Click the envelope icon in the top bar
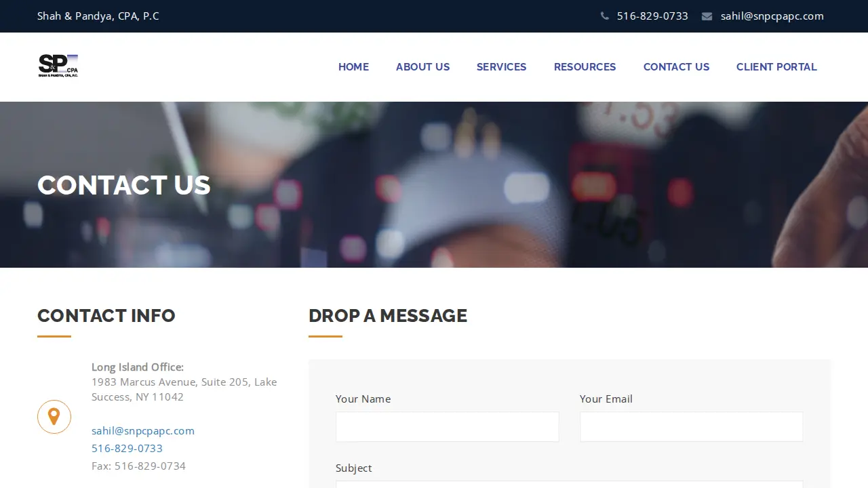This screenshot has width=868, height=488. (707, 16)
